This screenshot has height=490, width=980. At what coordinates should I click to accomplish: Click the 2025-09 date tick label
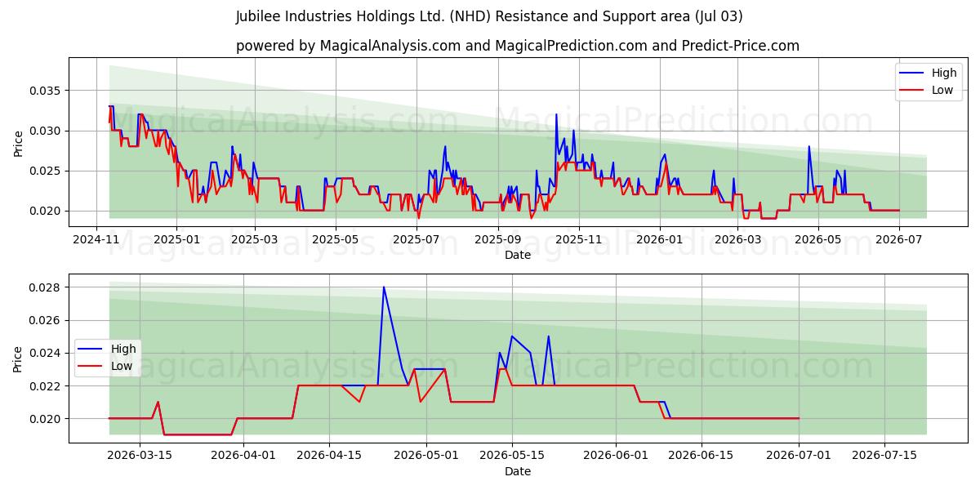(497, 239)
